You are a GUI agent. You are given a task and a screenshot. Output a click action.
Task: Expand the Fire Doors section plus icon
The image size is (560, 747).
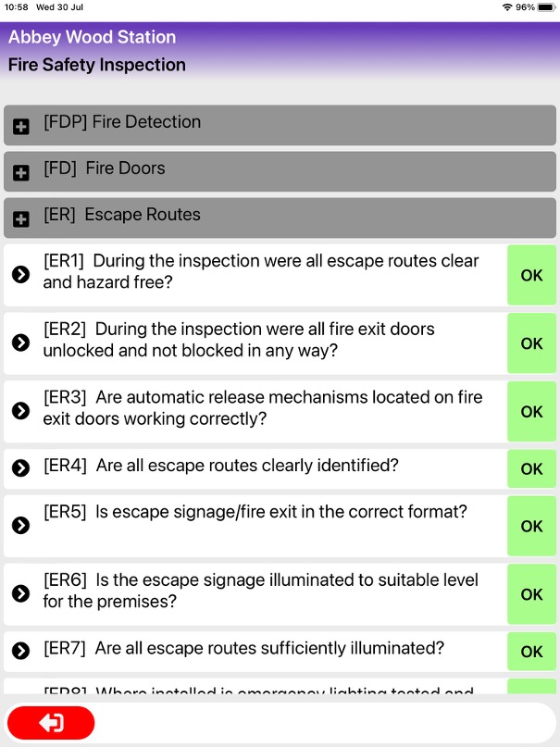21,173
